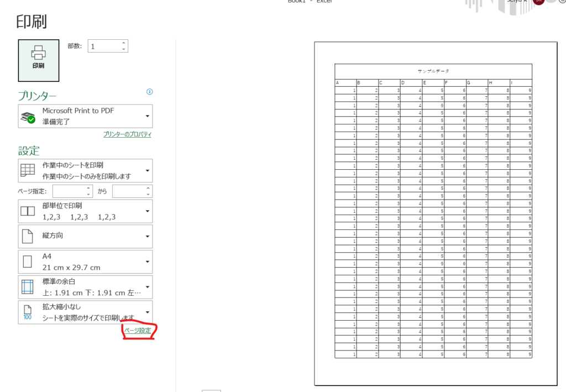
Task: Click the printer info icon
Action: pyautogui.click(x=149, y=92)
